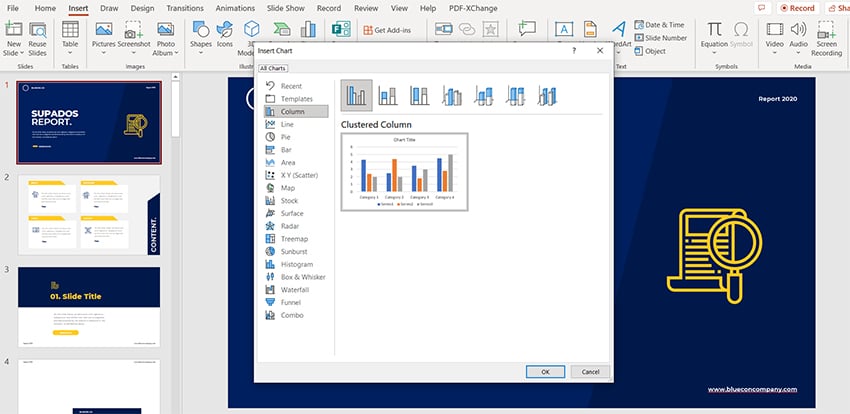Select the Stacked Column chart subtype icon
850x414 pixels.
point(387,95)
